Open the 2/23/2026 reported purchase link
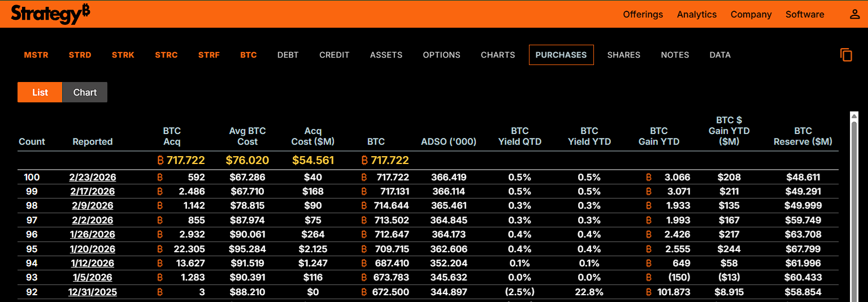 (x=92, y=178)
